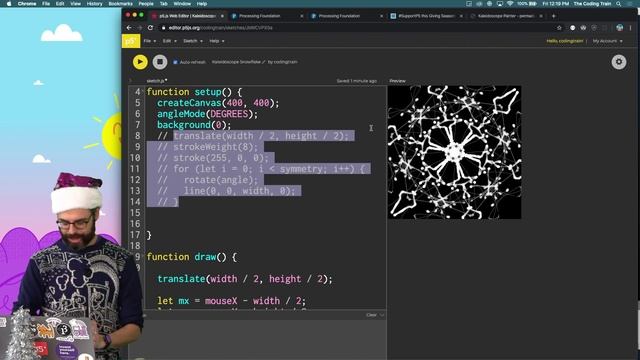
Task: Open a new Chrome tab
Action: click(x=553, y=16)
